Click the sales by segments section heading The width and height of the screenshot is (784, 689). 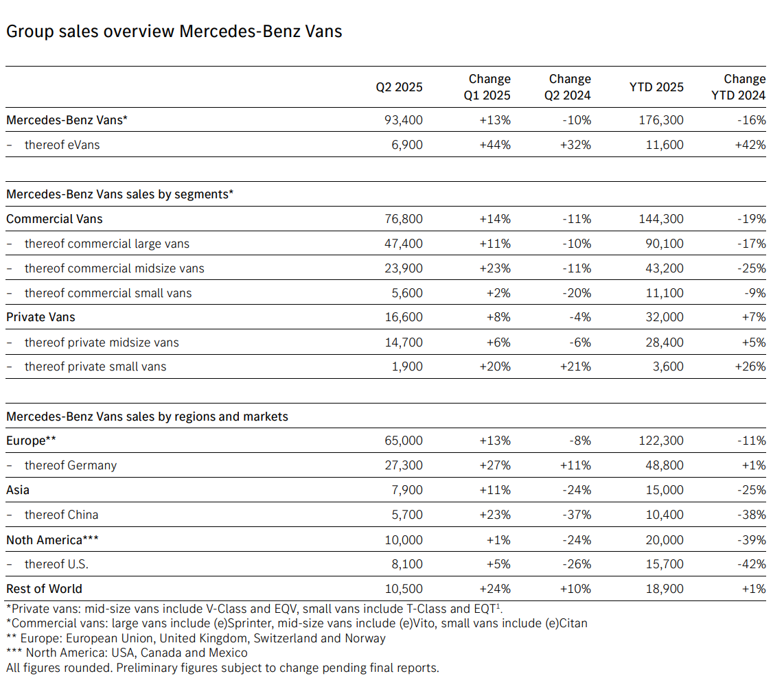point(119,194)
